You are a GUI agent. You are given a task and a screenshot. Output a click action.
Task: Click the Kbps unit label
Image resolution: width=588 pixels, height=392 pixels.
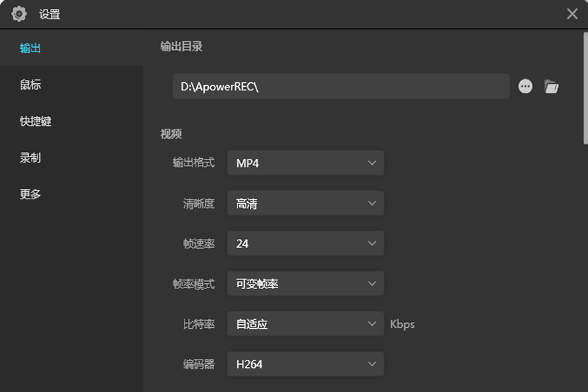[402, 324]
